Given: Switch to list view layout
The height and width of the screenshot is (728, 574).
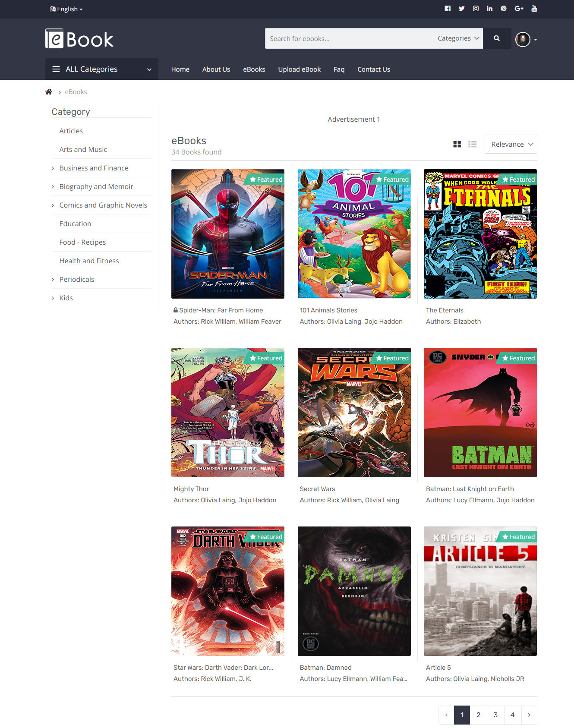Looking at the screenshot, I should point(472,144).
